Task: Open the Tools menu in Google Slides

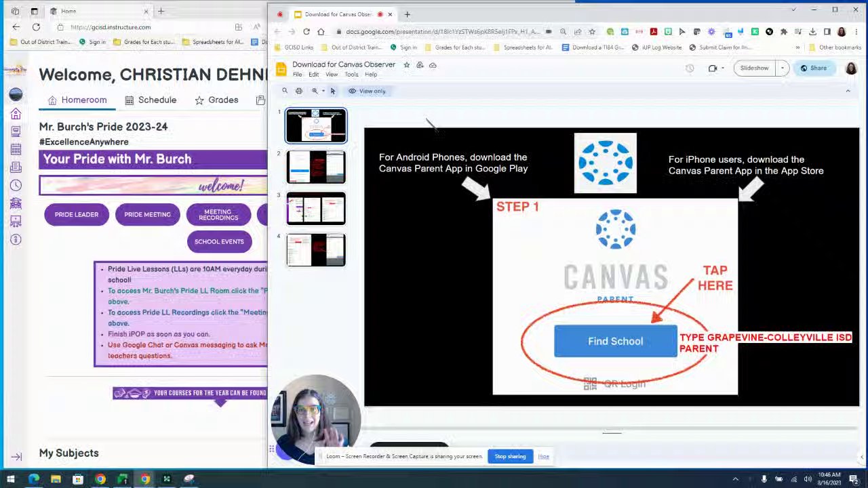Action: (351, 75)
